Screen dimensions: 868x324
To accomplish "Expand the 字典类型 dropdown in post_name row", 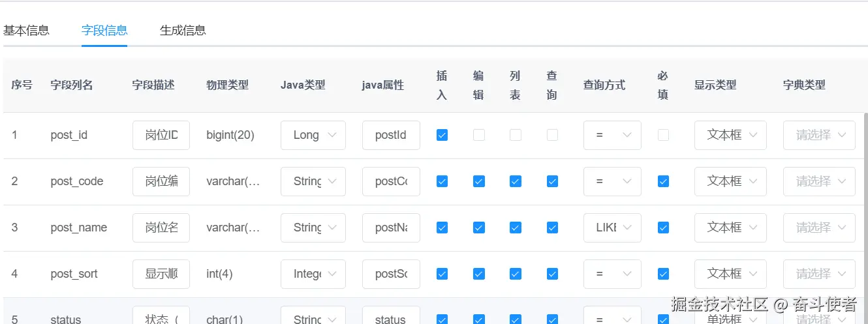I will tap(819, 228).
